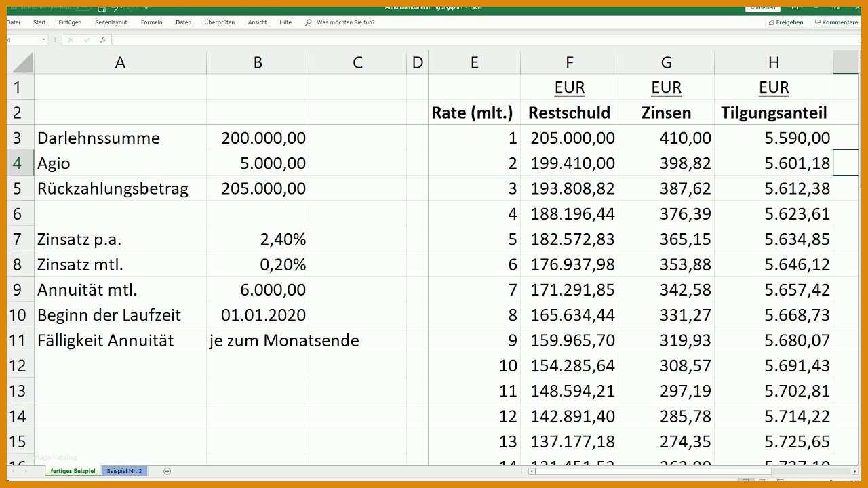Viewport: 868px width, 488px height.
Task: Open the Überprüfen ribbon tab
Action: click(219, 22)
